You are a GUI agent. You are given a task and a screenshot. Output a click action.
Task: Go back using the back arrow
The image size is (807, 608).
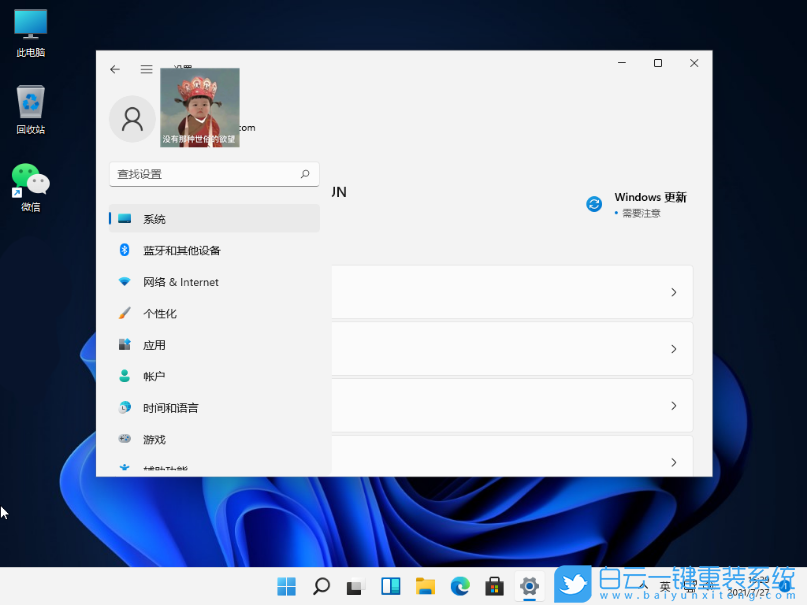pyautogui.click(x=115, y=69)
